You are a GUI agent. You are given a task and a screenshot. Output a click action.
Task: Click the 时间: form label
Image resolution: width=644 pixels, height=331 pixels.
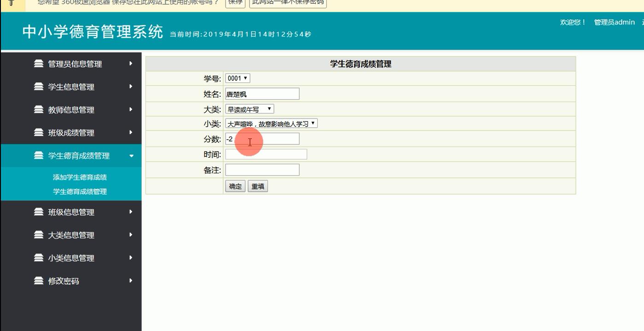coord(213,154)
